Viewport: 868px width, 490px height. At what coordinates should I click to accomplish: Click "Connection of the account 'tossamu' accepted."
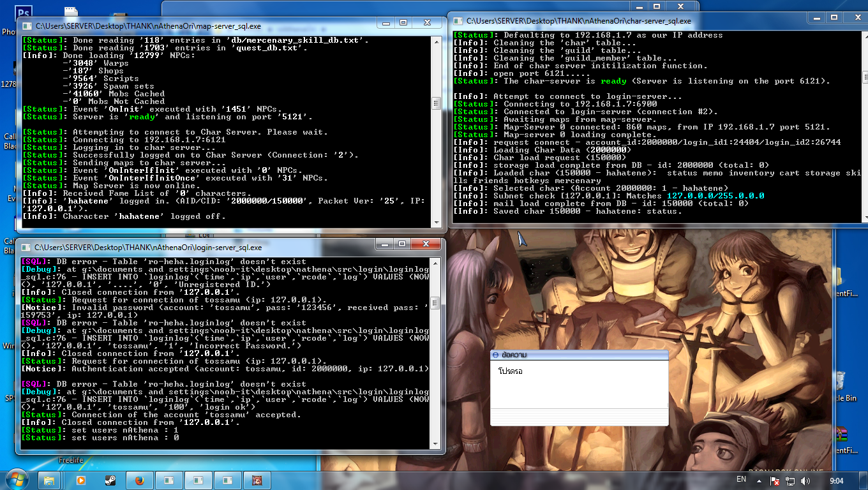point(161,415)
